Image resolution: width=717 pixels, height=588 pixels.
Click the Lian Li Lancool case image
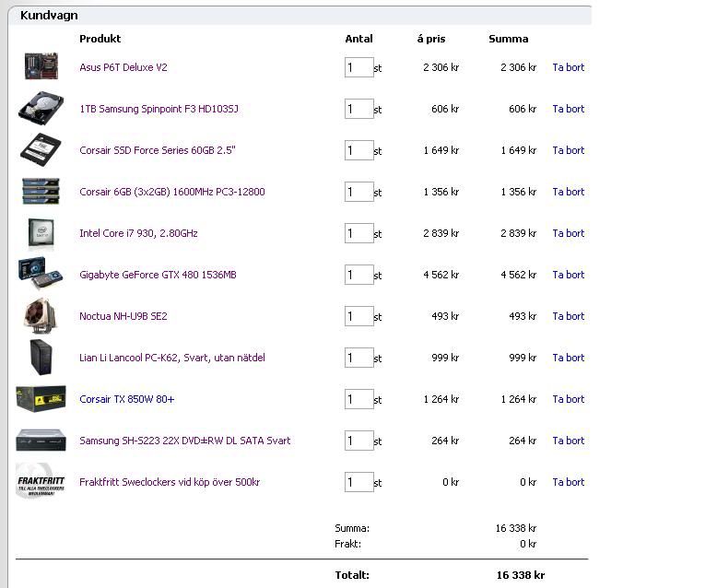coord(41,358)
